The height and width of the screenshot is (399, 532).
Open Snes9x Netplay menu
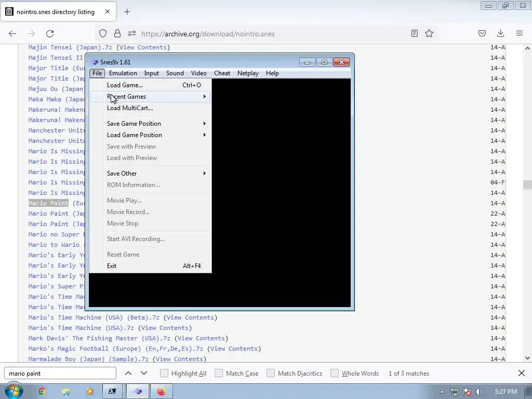click(x=248, y=73)
